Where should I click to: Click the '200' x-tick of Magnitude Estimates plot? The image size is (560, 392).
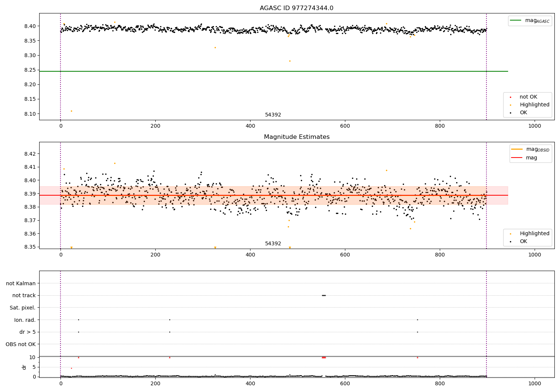pyautogui.click(x=155, y=255)
